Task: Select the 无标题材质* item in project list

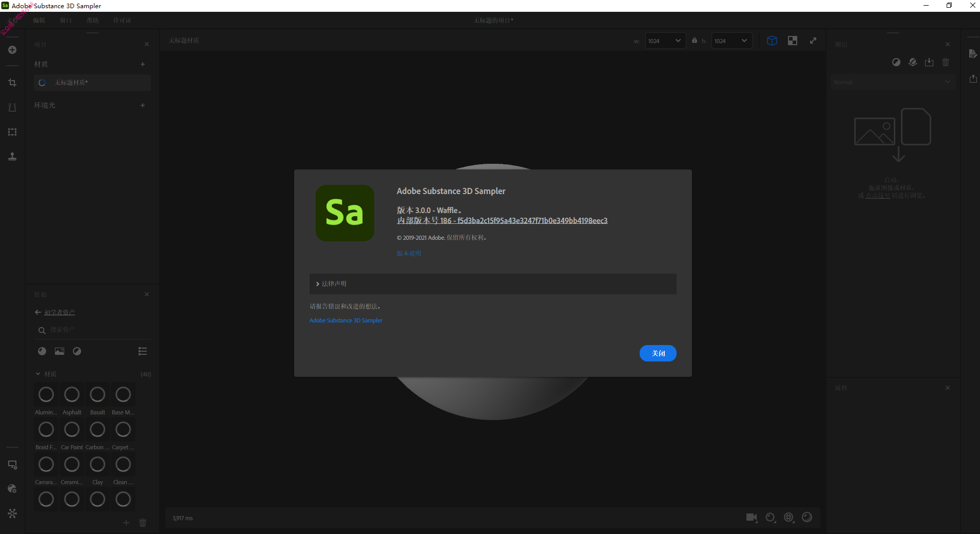Action: coord(92,83)
